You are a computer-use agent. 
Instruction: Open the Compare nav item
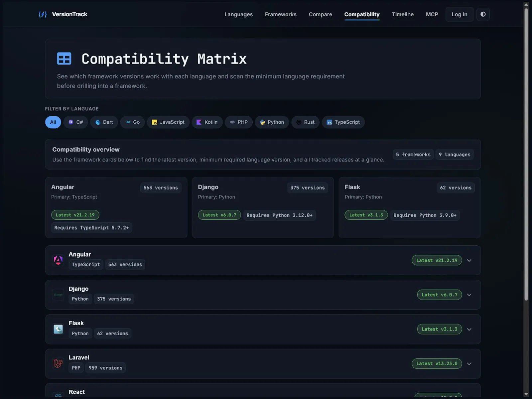pyautogui.click(x=320, y=14)
